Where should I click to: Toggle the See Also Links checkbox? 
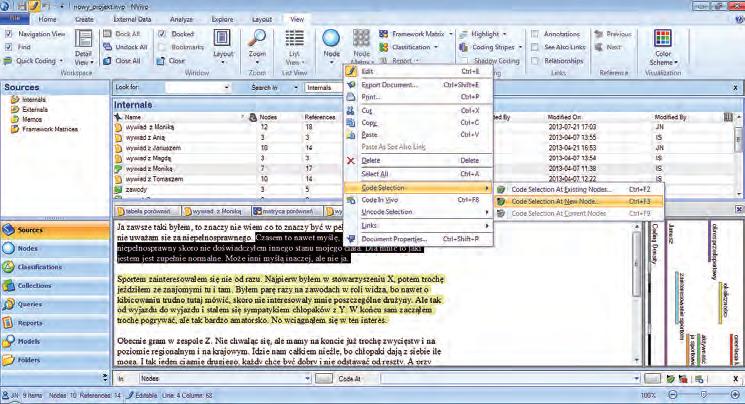tap(535, 47)
